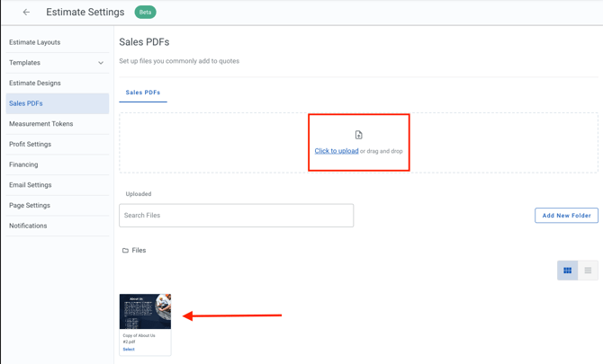The height and width of the screenshot is (364, 603).
Task: Open the About Us PDF thumbnail
Action: tap(145, 312)
